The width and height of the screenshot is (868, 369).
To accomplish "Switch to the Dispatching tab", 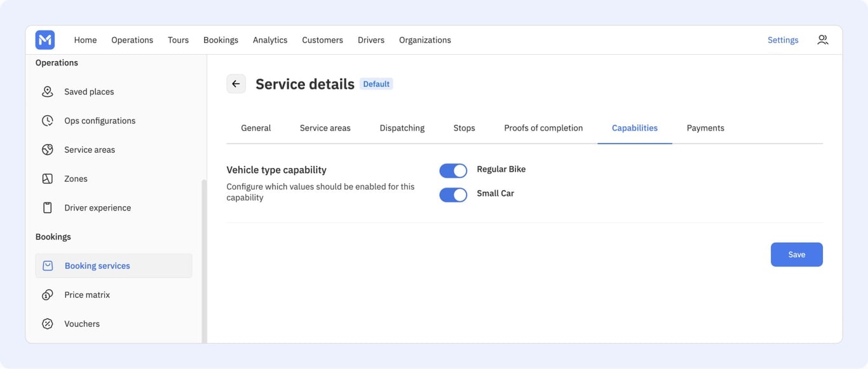I will tap(402, 128).
